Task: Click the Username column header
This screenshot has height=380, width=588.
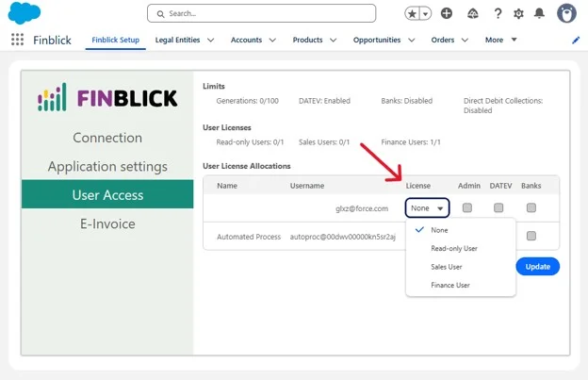Action: point(307,186)
